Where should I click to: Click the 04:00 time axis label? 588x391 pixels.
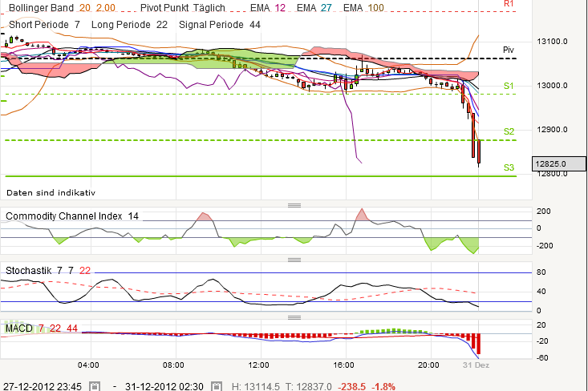pyautogui.click(x=88, y=365)
